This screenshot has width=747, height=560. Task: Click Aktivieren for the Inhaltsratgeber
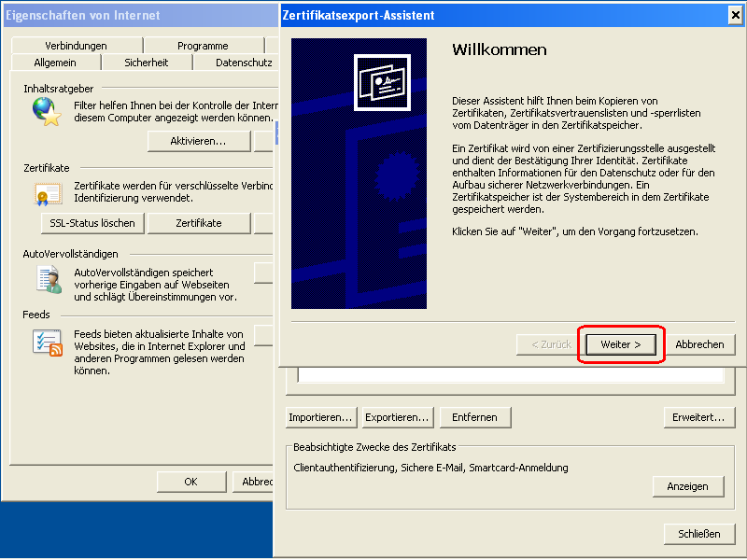198,141
